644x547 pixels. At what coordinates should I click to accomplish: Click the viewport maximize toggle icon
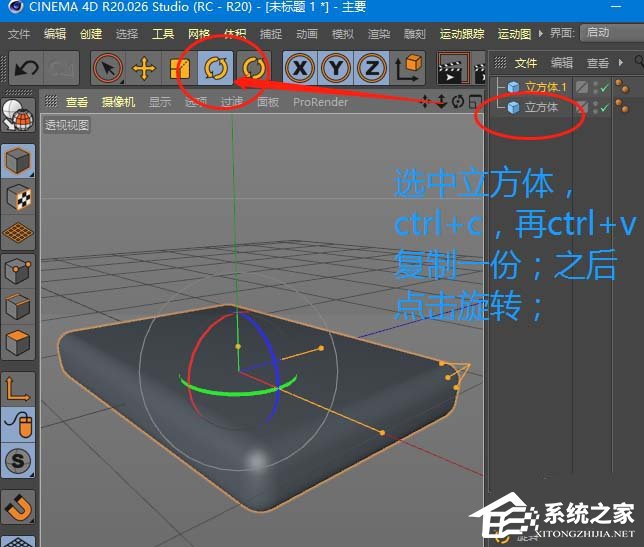[475, 101]
